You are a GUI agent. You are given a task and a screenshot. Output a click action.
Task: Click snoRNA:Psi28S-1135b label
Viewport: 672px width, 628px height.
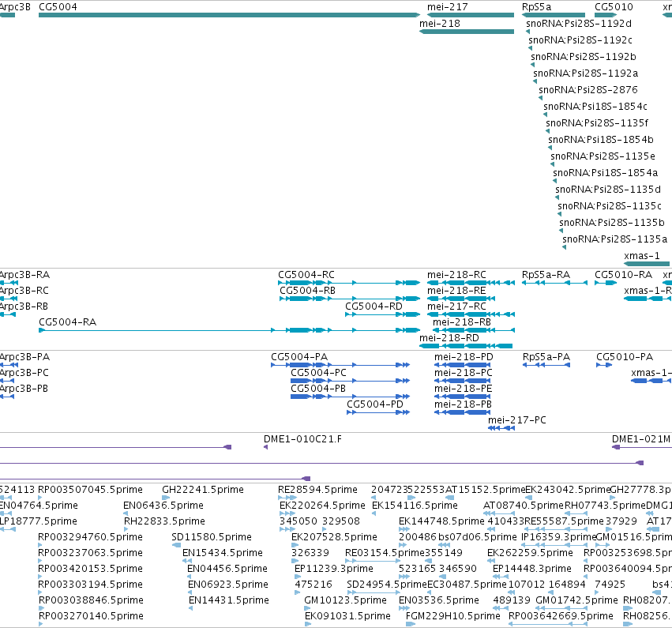pyautogui.click(x=611, y=223)
